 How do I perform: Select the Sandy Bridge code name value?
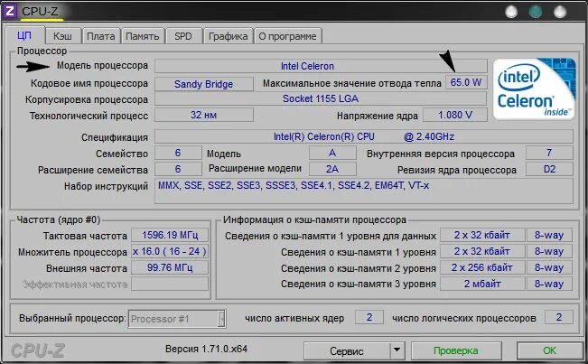pos(203,84)
